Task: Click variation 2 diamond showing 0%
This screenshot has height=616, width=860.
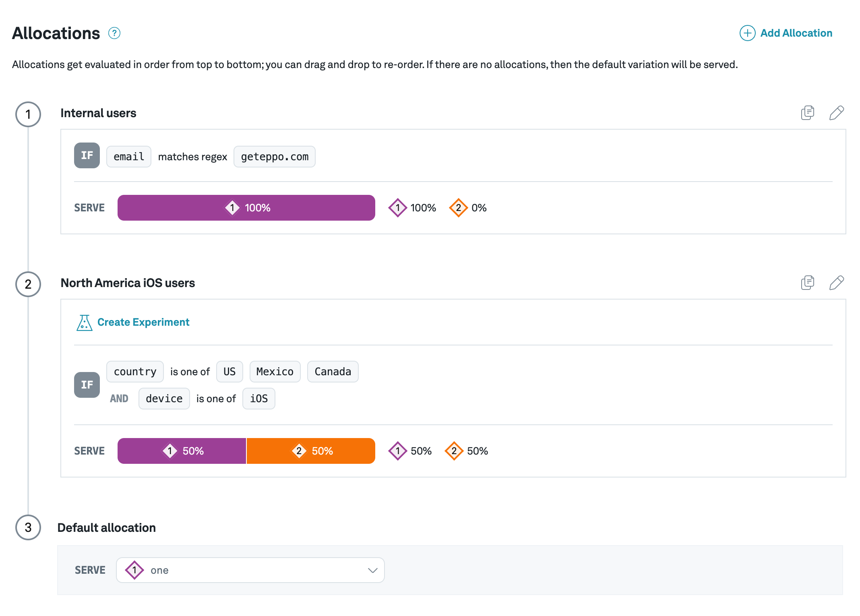Action: pyautogui.click(x=458, y=208)
